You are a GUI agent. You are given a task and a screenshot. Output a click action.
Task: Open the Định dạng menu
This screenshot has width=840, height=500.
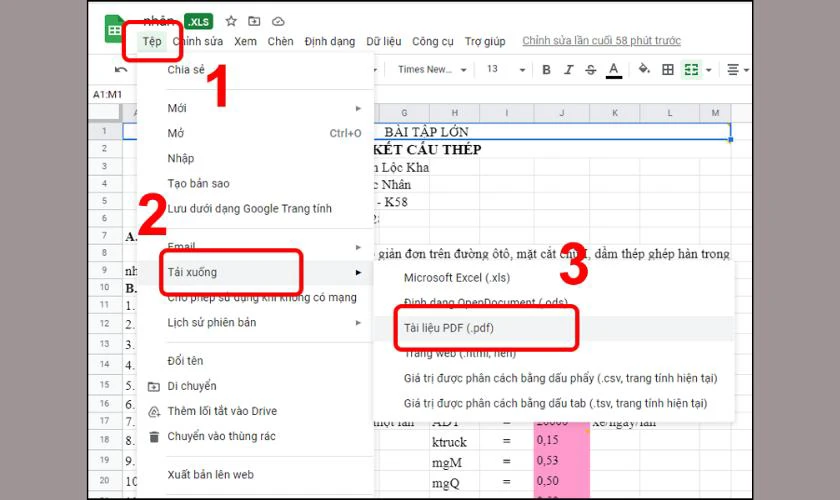pyautogui.click(x=329, y=41)
